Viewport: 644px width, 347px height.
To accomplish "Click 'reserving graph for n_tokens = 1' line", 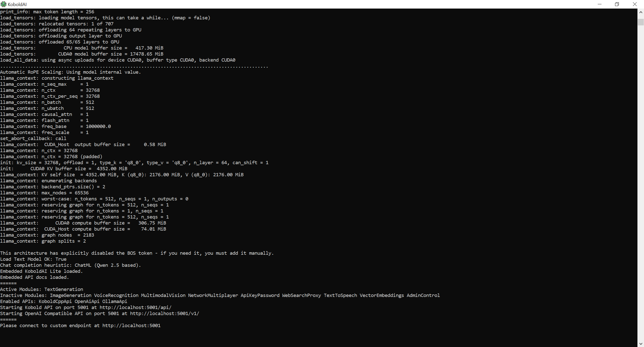I will coord(82,211).
